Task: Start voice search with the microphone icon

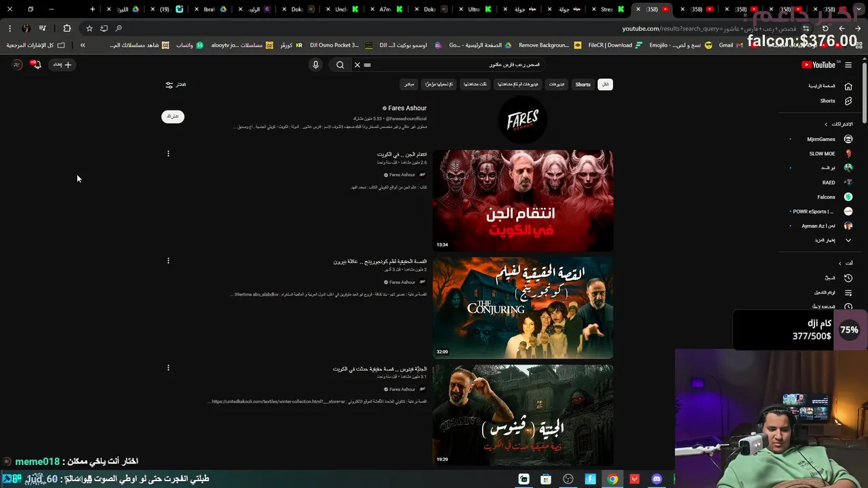Action: (x=315, y=65)
